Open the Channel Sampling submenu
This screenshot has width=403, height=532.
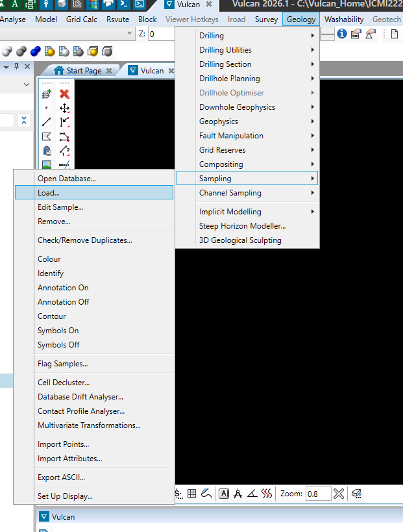click(x=247, y=192)
